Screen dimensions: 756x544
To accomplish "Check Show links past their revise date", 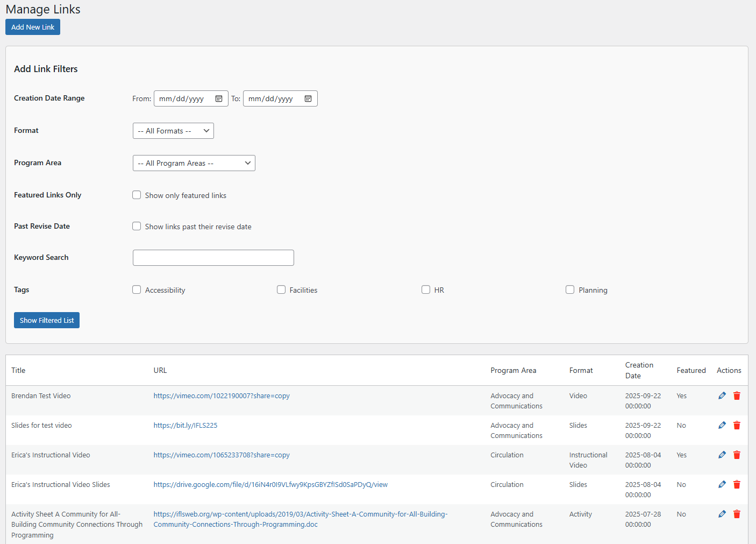I will coord(137,226).
